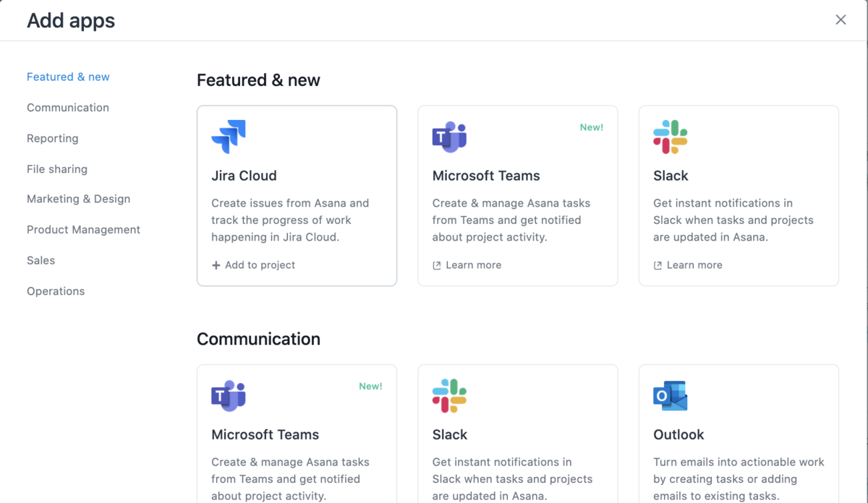Select Operations category

56,291
